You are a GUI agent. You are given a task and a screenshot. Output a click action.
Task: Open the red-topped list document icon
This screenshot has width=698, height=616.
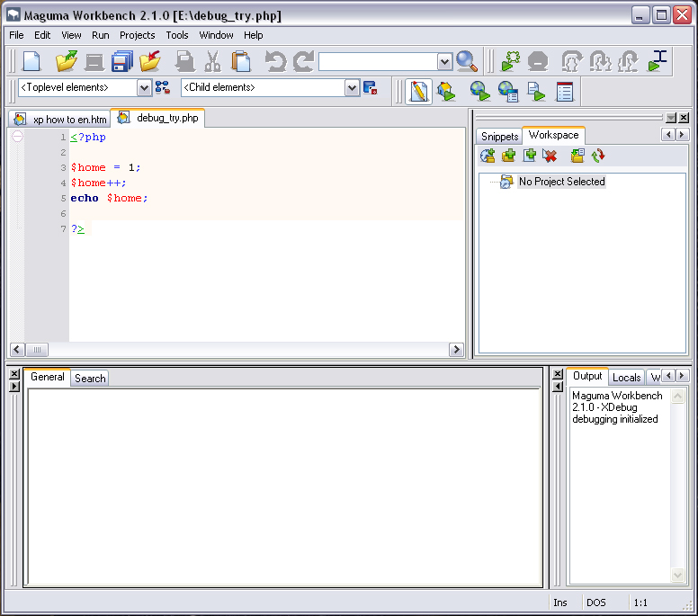click(x=565, y=92)
